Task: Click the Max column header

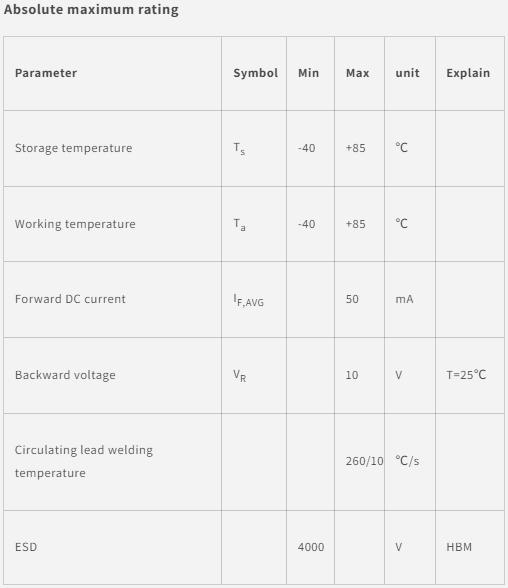Action: (357, 73)
